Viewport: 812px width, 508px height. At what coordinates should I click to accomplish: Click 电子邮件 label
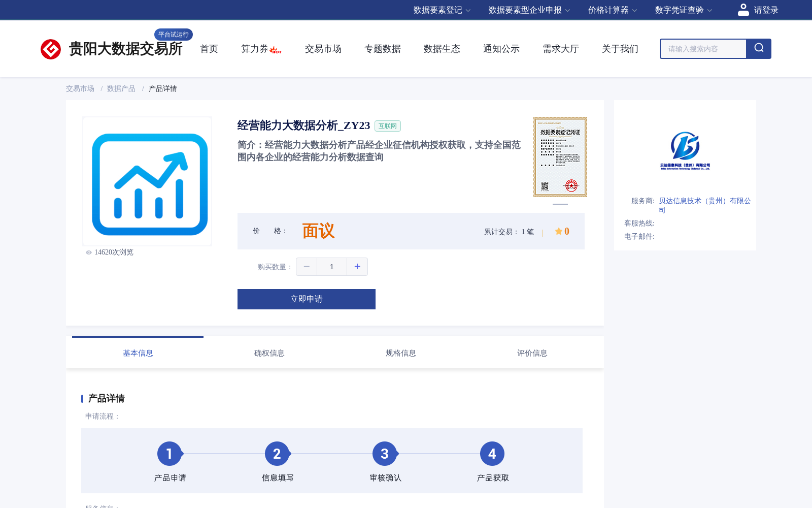click(x=639, y=237)
